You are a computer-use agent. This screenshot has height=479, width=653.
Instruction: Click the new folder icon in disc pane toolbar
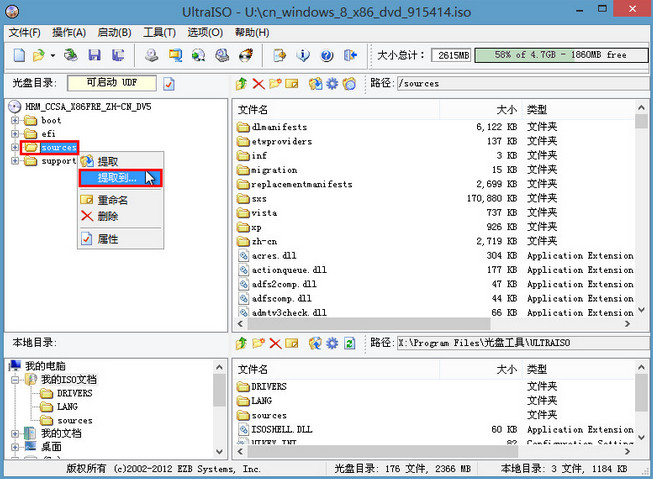click(275, 84)
